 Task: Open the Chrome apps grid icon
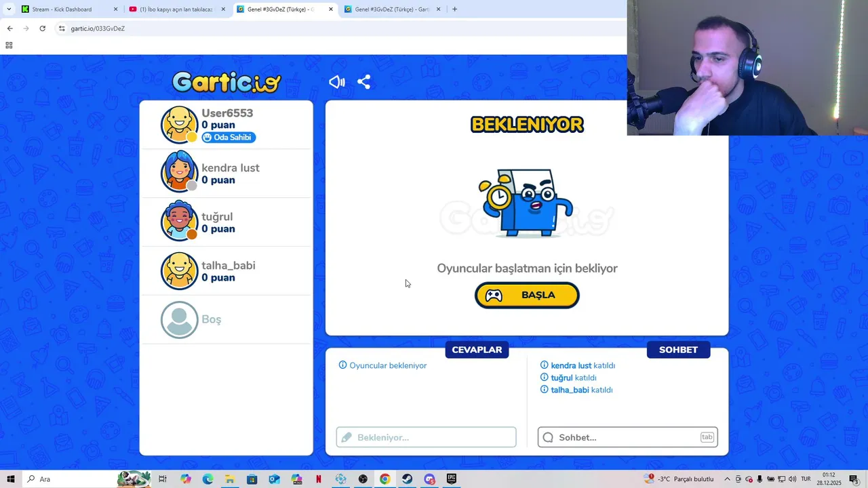pos(9,45)
